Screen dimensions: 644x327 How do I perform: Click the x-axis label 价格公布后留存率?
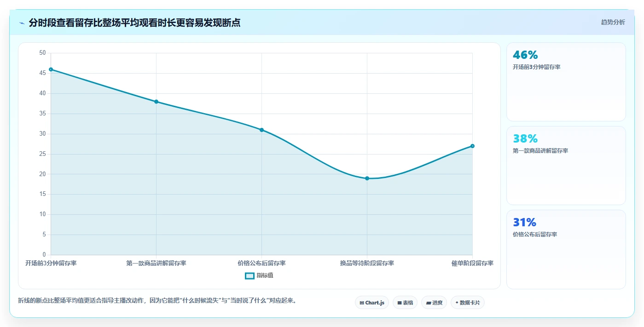coord(261,263)
